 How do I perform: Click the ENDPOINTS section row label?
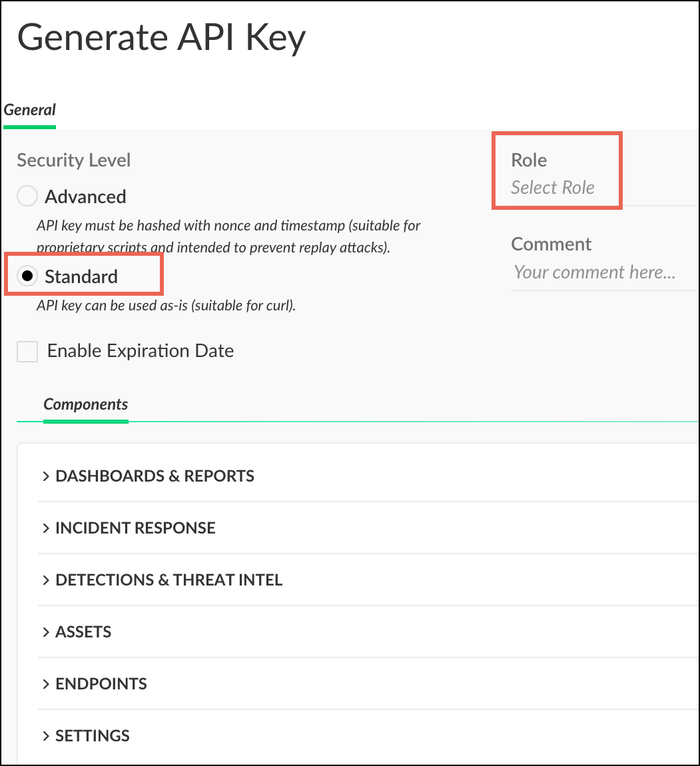pyautogui.click(x=101, y=684)
